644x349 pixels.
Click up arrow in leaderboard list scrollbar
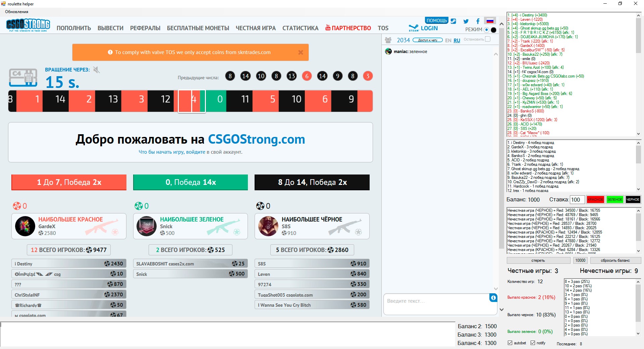point(638,15)
